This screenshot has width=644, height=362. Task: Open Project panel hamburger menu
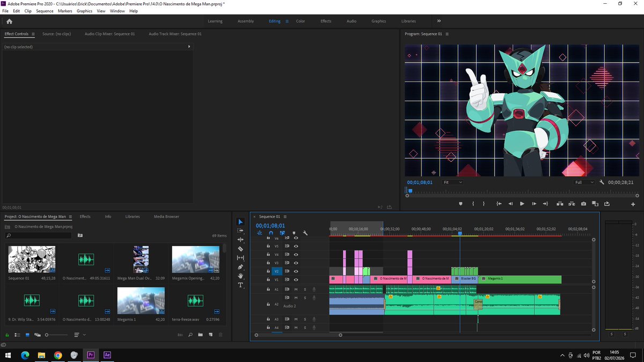point(70,217)
